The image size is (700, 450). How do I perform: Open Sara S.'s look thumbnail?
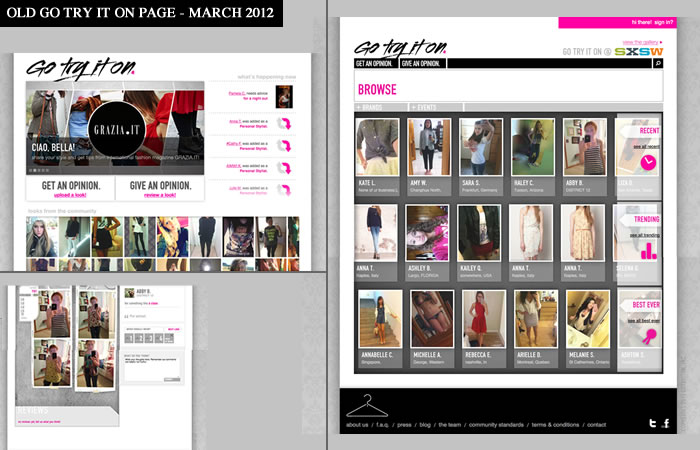coord(481,147)
